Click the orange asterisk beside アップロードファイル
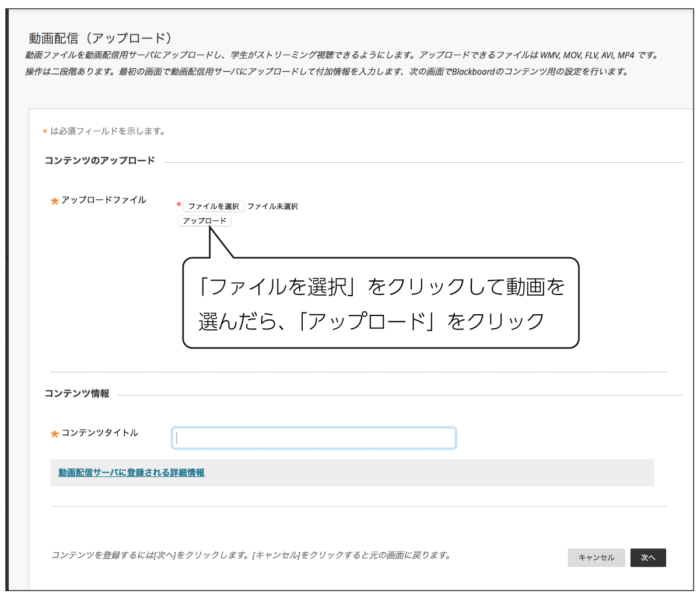 click(55, 201)
